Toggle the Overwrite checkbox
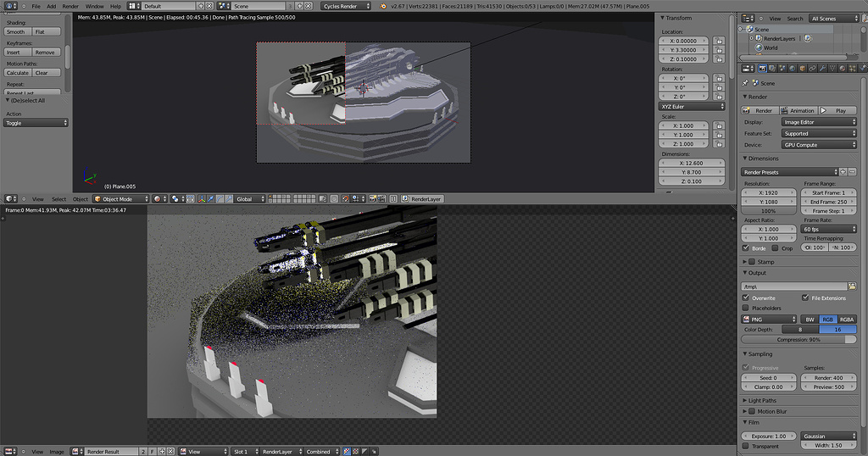This screenshot has height=456, width=868. coord(746,298)
